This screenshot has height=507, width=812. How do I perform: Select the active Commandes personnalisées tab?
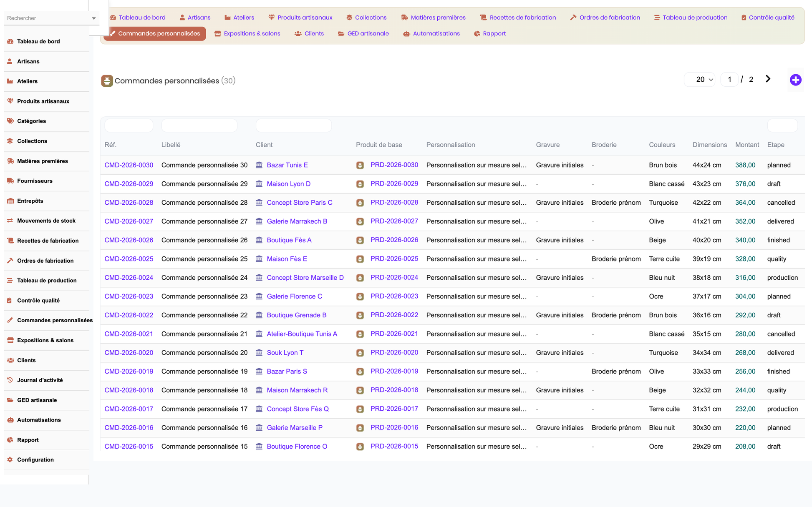pyautogui.click(x=155, y=33)
